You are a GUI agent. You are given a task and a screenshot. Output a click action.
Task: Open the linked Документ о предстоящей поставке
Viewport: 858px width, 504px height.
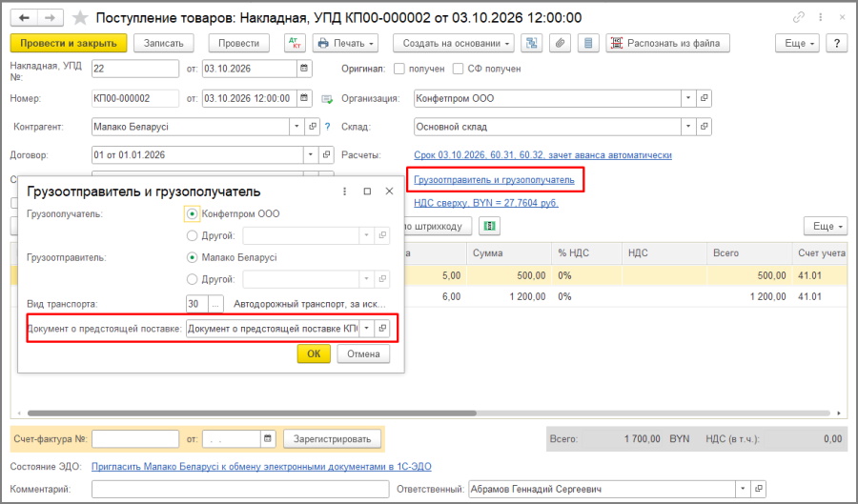click(382, 329)
